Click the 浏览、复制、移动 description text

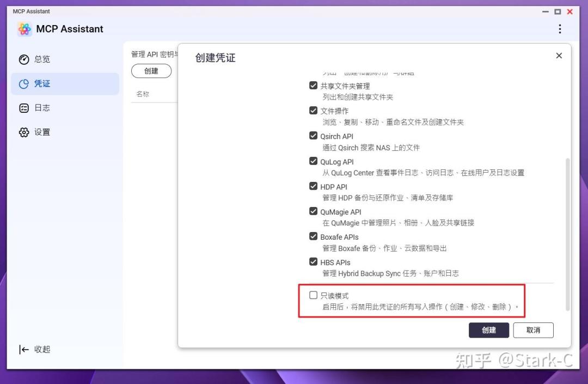coord(393,122)
